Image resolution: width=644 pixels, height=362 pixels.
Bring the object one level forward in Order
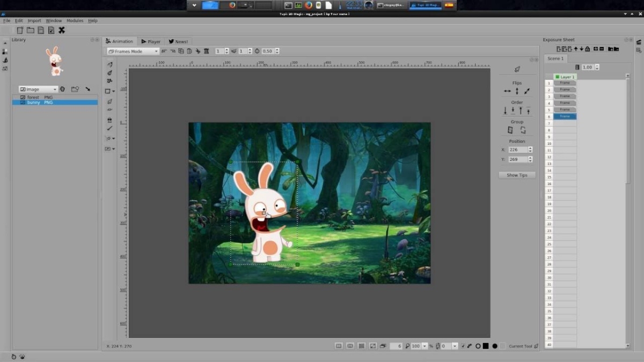pyautogui.click(x=521, y=110)
